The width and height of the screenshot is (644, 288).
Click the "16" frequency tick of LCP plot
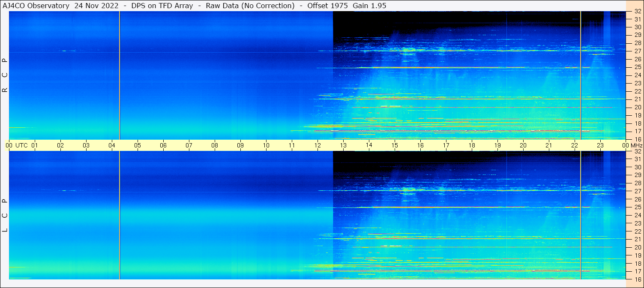(637, 279)
